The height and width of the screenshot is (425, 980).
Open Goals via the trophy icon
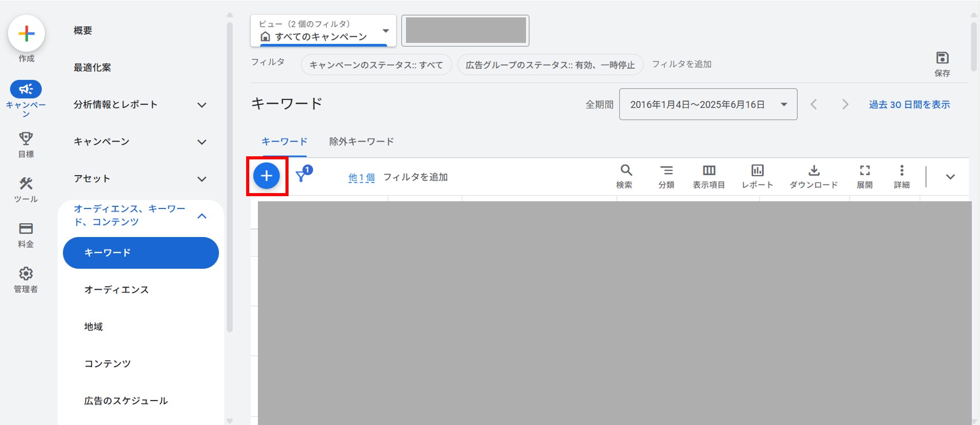(x=26, y=138)
